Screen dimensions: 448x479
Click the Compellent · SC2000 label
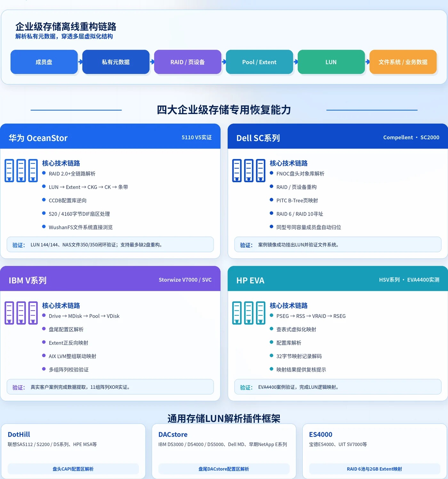(411, 137)
